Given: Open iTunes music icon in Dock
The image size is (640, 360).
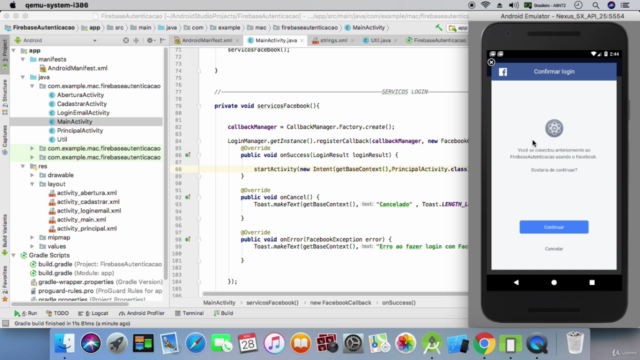Looking at the screenshot, I should pyautogui.click(x=274, y=343).
